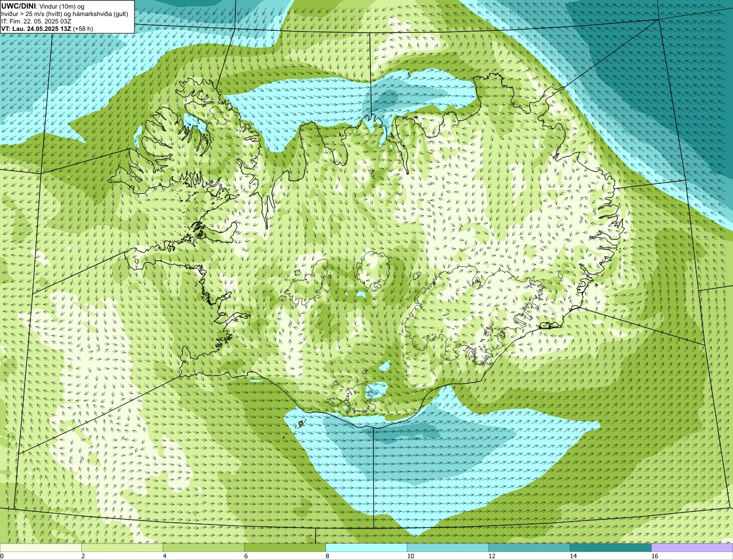The image size is (733, 560).
Task: Click the legend scale label "6"
Action: (x=246, y=556)
